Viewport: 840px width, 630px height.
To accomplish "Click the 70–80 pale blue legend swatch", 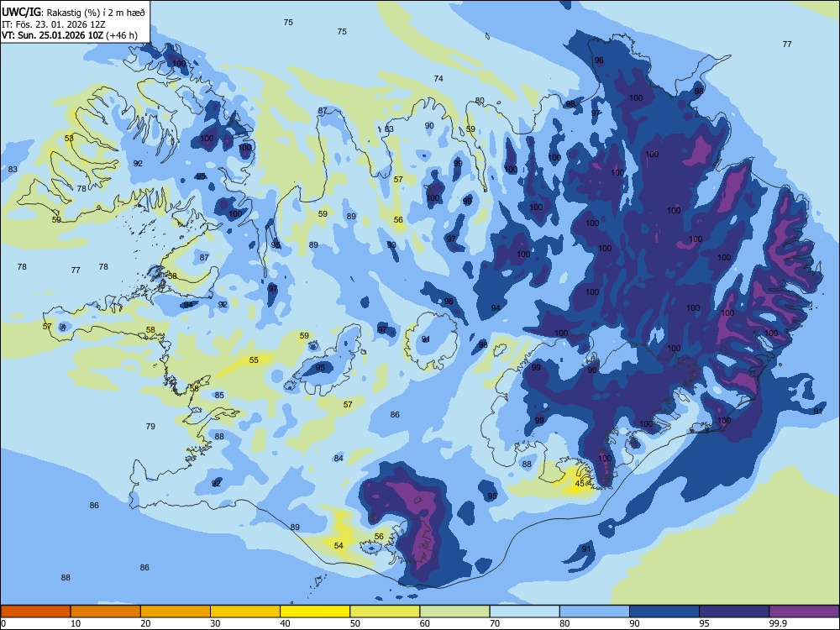I will tap(524, 612).
